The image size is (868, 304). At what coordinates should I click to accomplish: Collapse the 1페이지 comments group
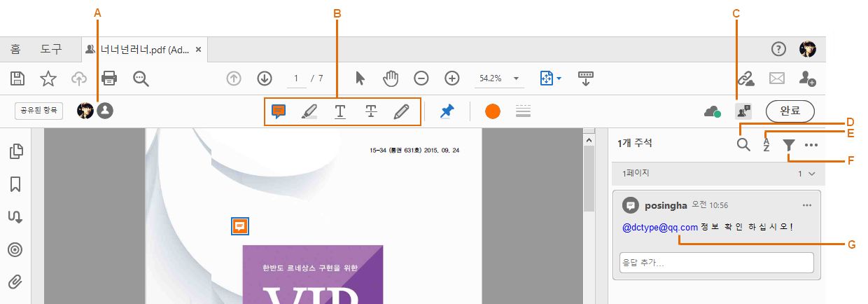click(x=811, y=173)
